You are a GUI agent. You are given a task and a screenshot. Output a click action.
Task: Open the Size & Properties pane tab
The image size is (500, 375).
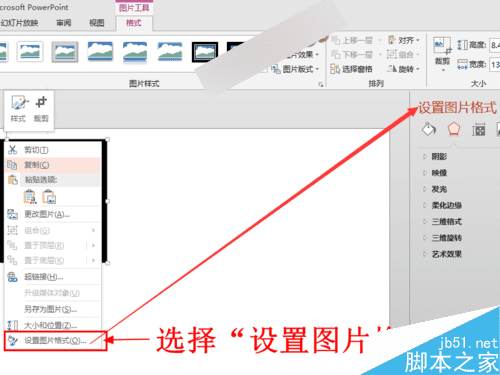[x=478, y=129]
